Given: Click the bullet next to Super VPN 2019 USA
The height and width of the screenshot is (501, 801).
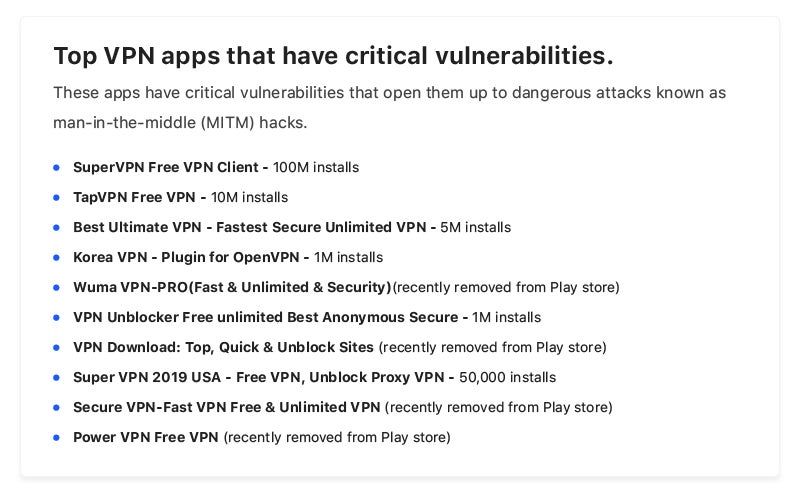Looking at the screenshot, I should (57, 378).
